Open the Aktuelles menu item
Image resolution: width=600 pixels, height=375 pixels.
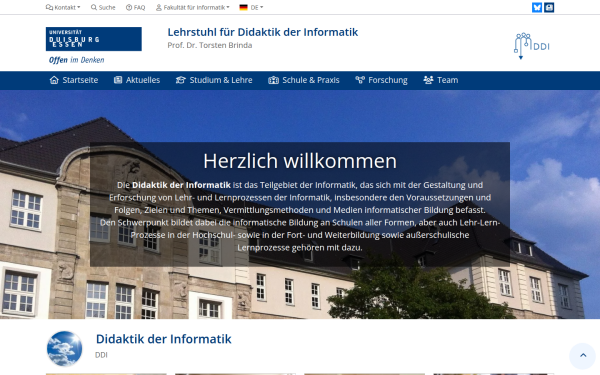coord(137,80)
